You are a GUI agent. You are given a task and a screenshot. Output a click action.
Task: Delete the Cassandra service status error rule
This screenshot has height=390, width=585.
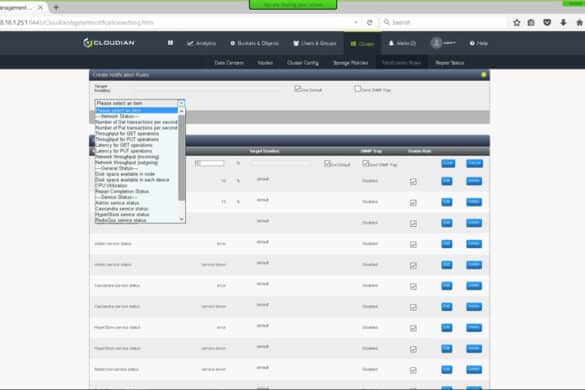[x=474, y=286]
